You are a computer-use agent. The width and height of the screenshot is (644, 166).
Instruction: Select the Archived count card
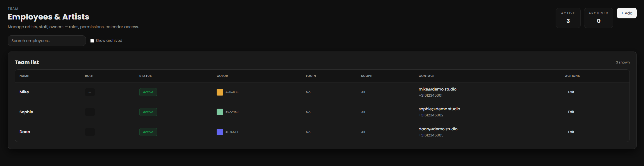point(598,18)
